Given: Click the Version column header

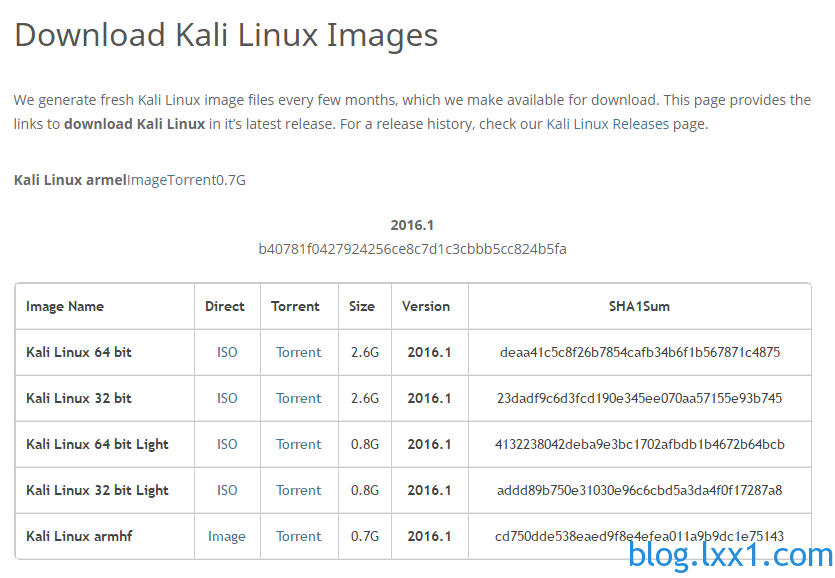Looking at the screenshot, I should pos(426,306).
